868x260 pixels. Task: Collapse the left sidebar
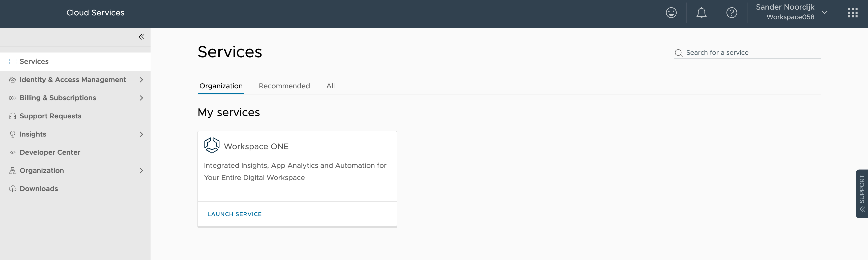(141, 37)
